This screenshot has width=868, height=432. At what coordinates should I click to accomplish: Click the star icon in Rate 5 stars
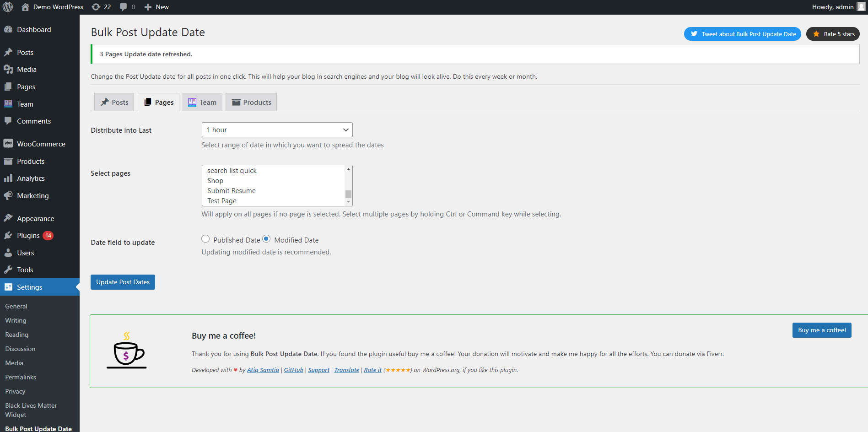click(816, 34)
